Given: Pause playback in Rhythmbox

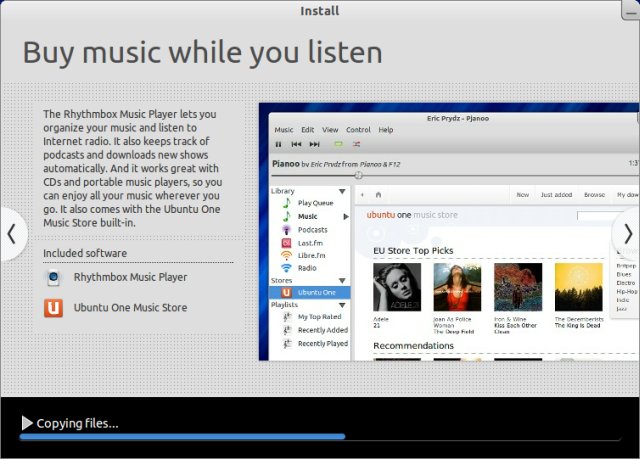Looking at the screenshot, I should click(278, 144).
